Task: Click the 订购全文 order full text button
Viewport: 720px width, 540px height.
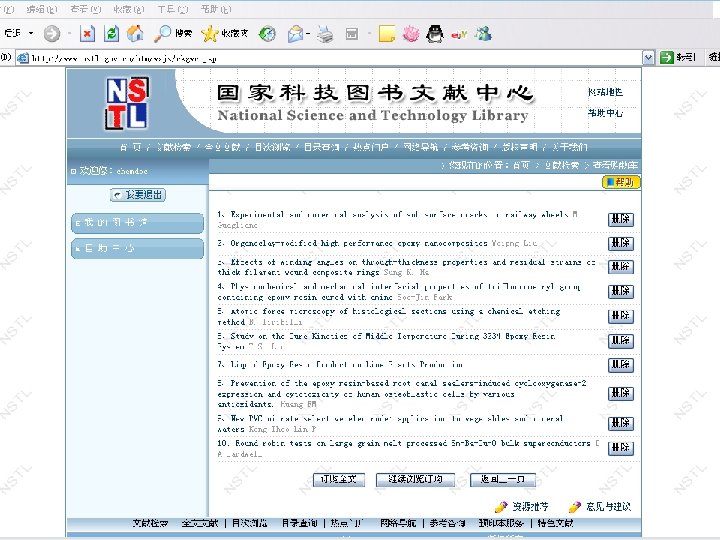Action: (x=339, y=479)
